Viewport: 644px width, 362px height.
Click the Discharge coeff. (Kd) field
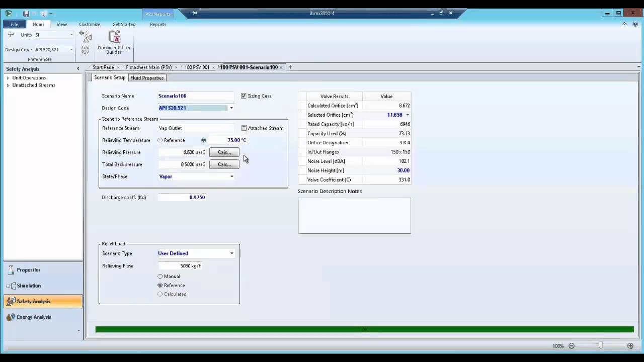(182, 198)
